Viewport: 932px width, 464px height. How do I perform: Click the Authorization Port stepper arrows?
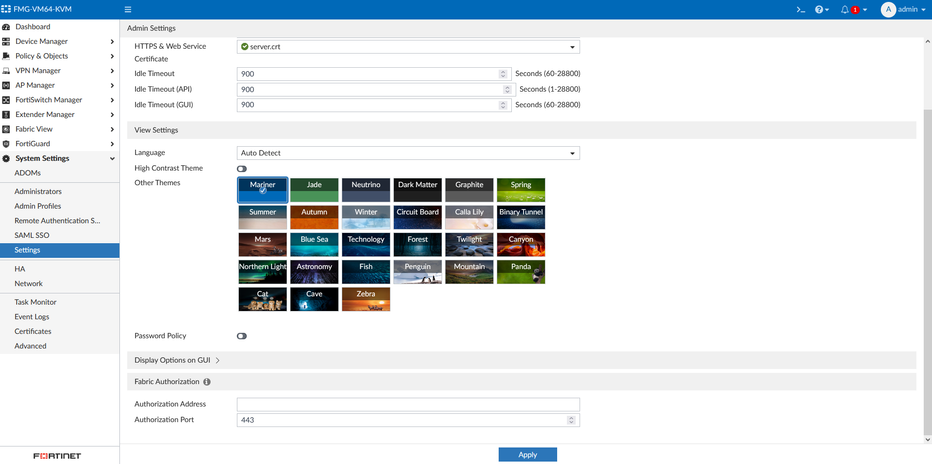(571, 420)
